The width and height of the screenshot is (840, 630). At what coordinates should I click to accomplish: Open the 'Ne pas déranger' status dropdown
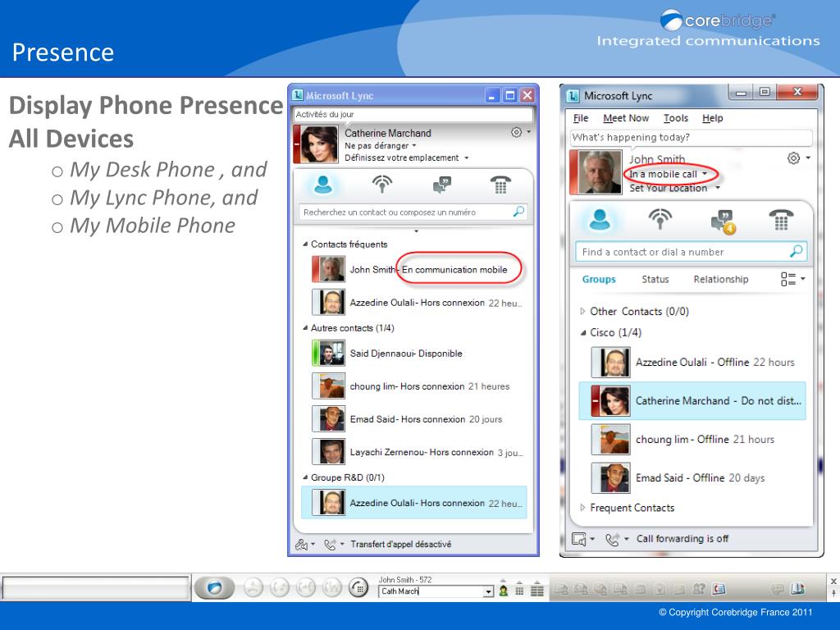coord(414,146)
